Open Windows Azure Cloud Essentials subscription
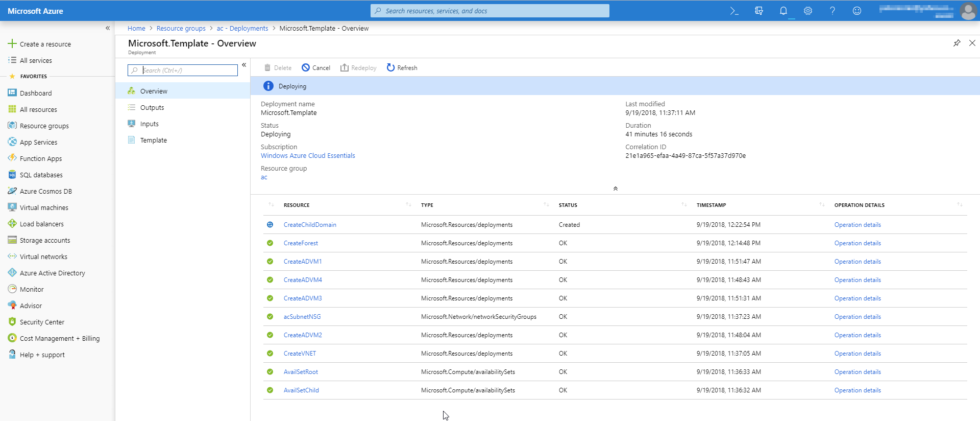Viewport: 980px width, 421px height. (308, 156)
